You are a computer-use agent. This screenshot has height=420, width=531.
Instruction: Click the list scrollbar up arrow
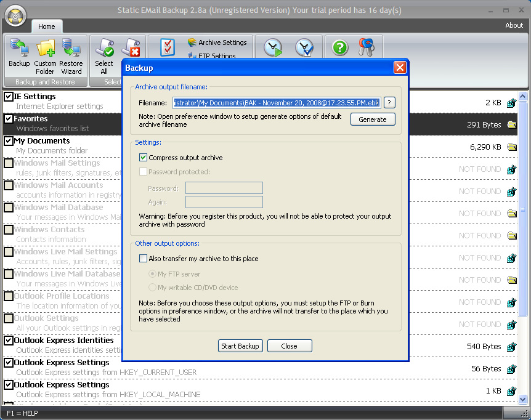coord(522,97)
